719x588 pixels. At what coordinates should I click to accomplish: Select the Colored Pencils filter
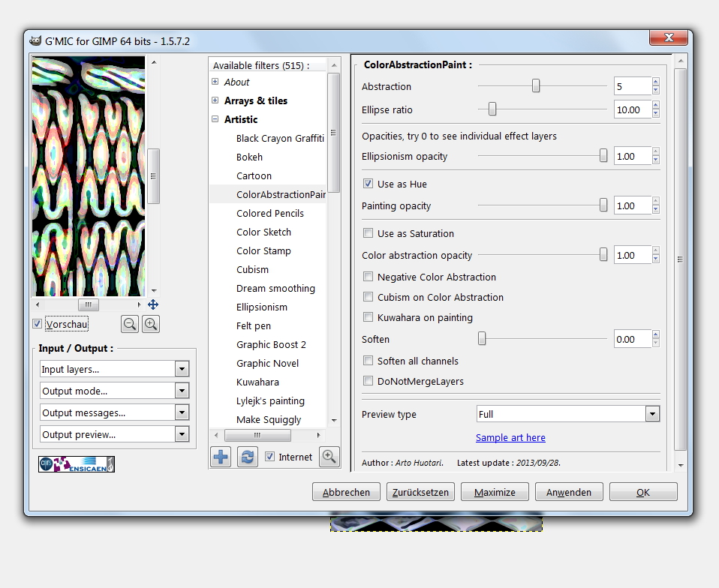[270, 214]
